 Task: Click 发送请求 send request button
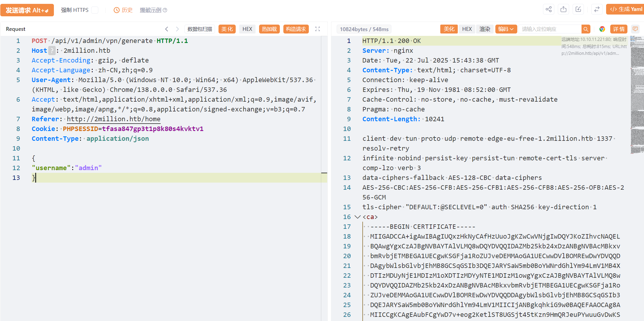[27, 10]
